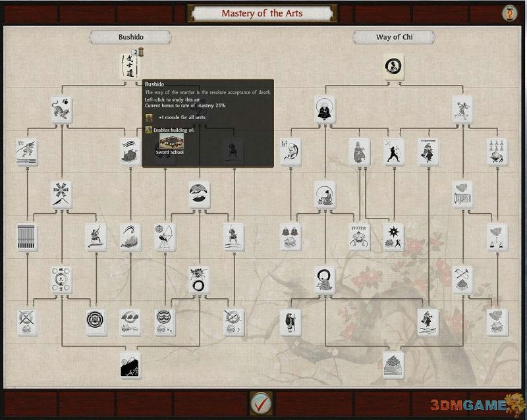Image resolution: width=527 pixels, height=420 pixels.
Task: Select the crane over Mount Fuji crest art
Action: (200, 194)
